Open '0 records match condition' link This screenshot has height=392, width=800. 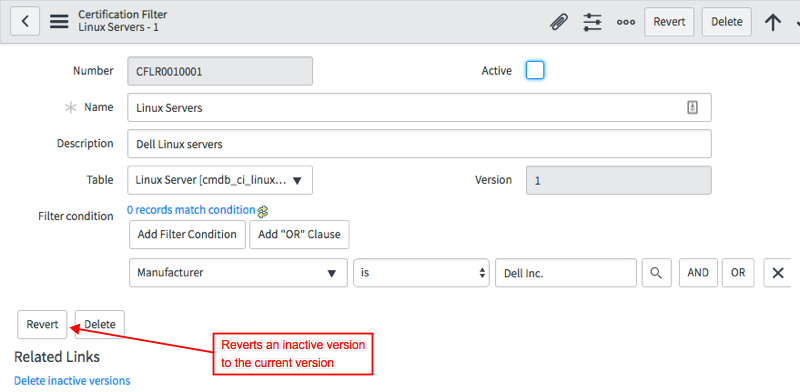pyautogui.click(x=191, y=210)
